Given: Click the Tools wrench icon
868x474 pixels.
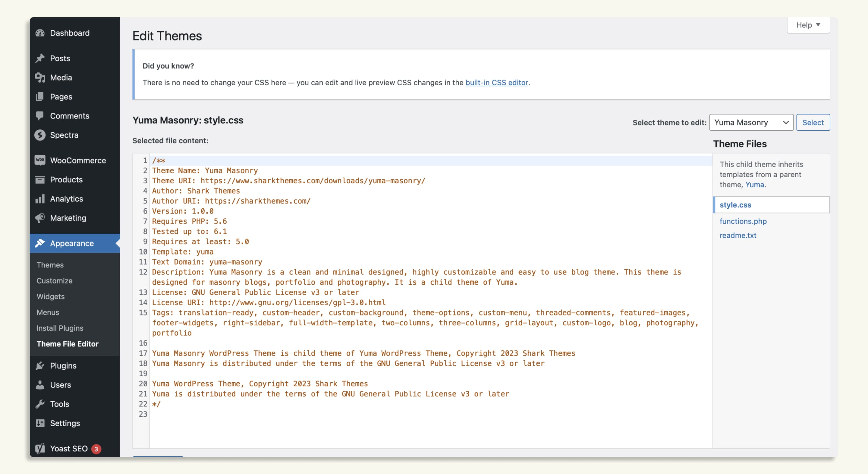Looking at the screenshot, I should tap(40, 404).
